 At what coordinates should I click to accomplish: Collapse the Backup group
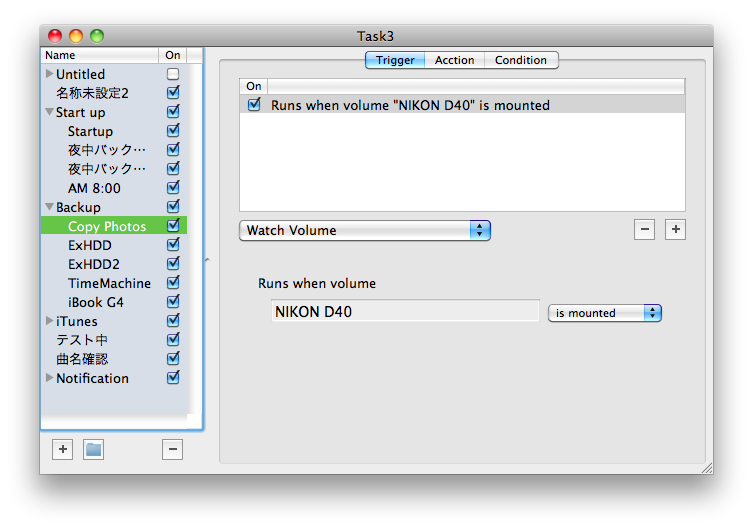point(49,207)
